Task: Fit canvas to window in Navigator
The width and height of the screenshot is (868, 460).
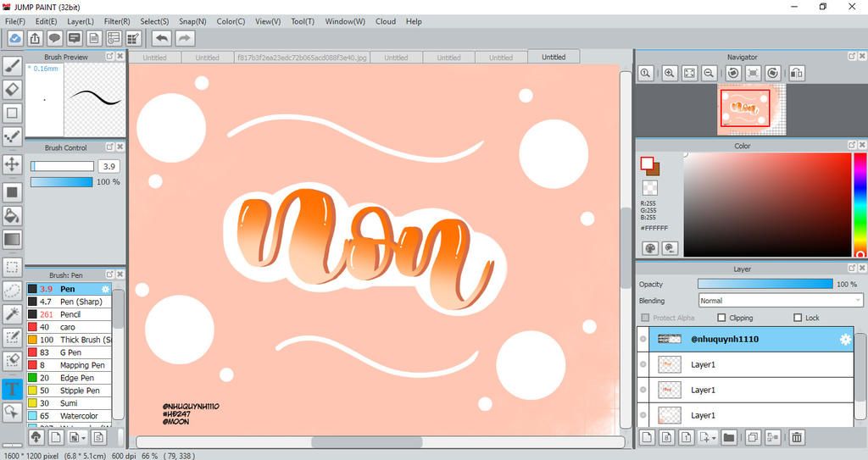Action: point(689,73)
